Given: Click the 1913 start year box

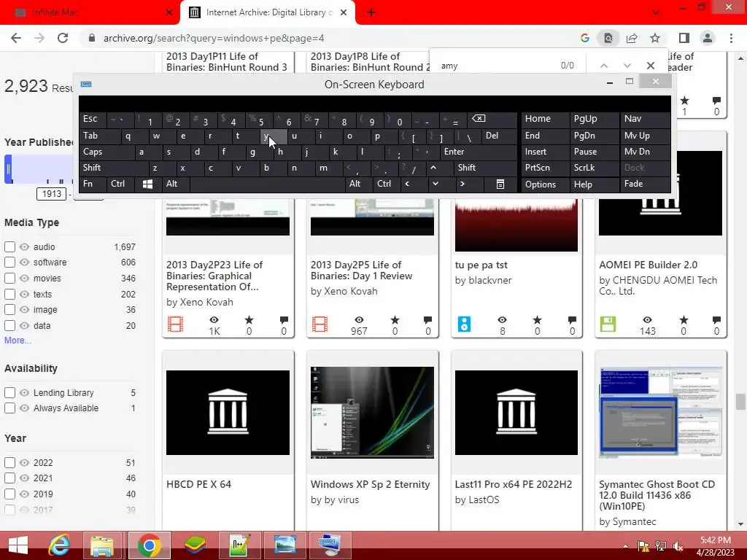Looking at the screenshot, I should [52, 194].
